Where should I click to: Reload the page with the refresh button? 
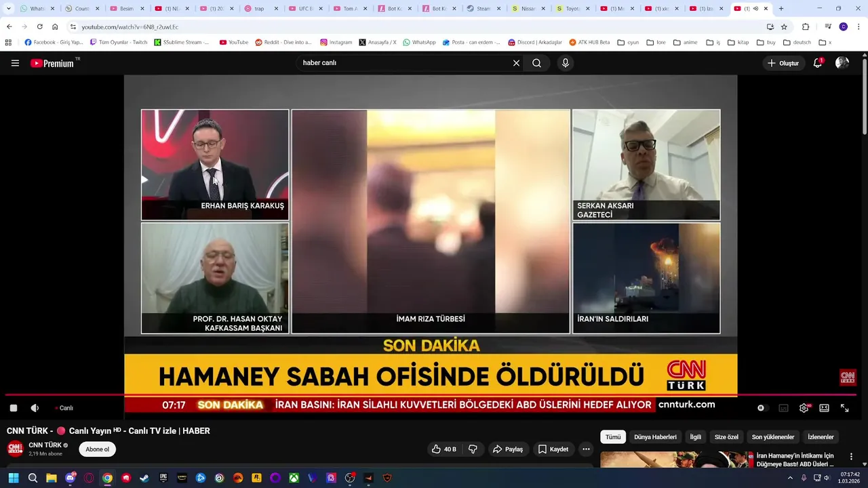tap(39, 26)
